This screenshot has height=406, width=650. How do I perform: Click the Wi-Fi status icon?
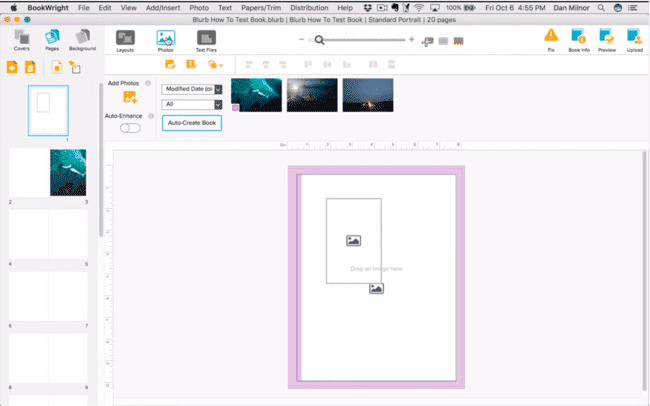(419, 7)
